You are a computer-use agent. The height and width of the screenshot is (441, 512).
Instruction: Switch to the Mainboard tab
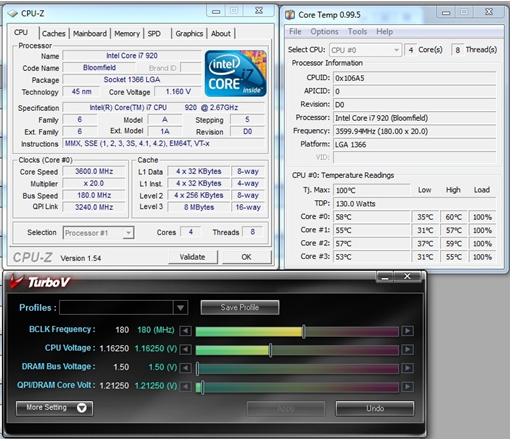90,34
